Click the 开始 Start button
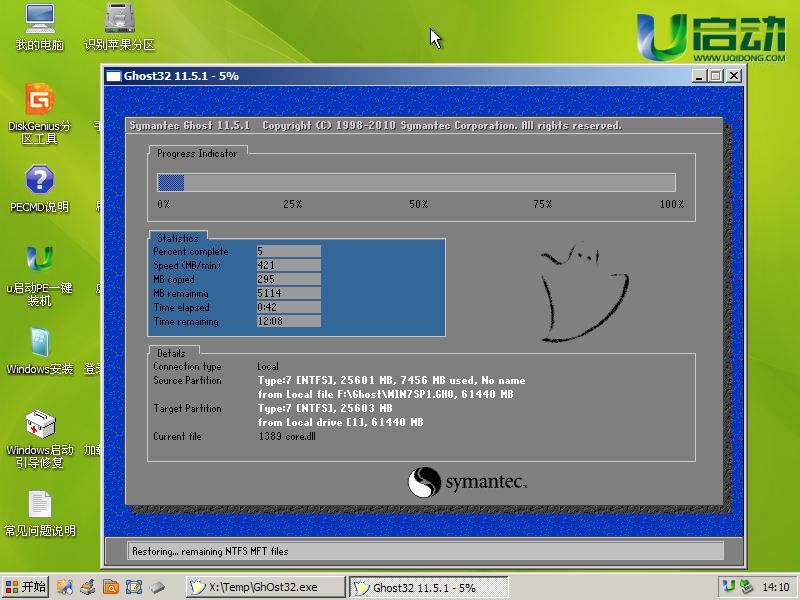Viewport: 800px width, 600px height. 25,587
